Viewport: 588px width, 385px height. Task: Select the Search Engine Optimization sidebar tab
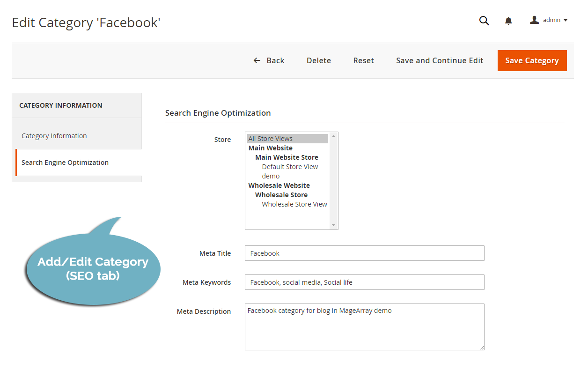coord(65,162)
